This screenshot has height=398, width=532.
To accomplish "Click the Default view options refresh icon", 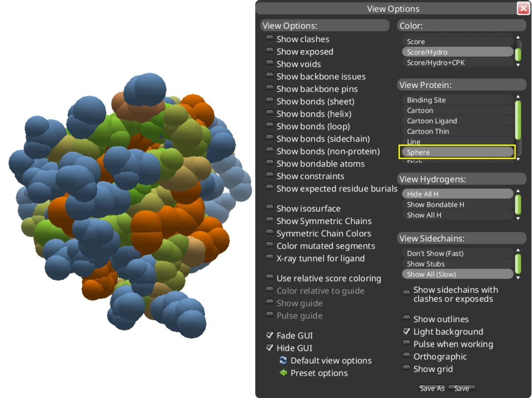I will coord(283,360).
